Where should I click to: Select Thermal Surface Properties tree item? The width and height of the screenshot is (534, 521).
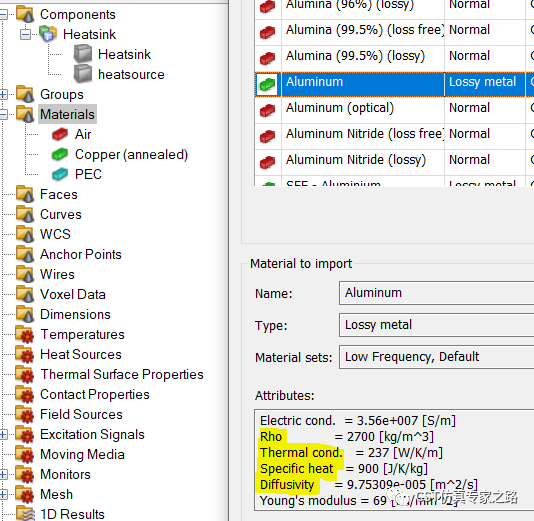tap(122, 375)
